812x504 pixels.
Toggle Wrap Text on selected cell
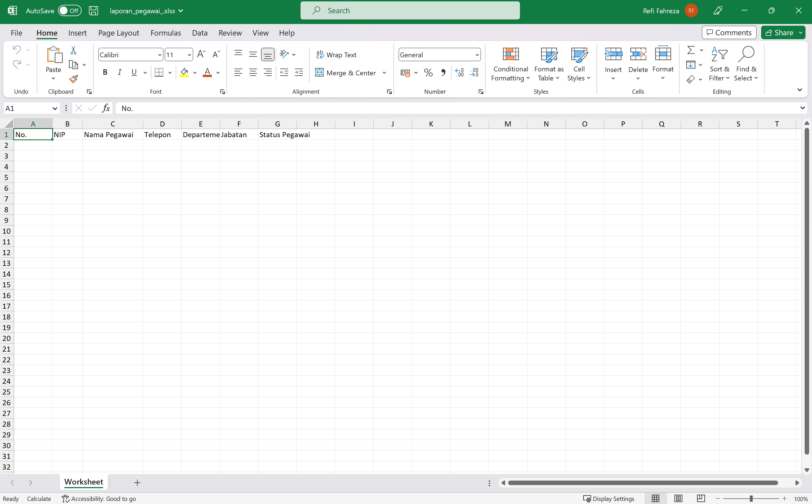(x=336, y=55)
